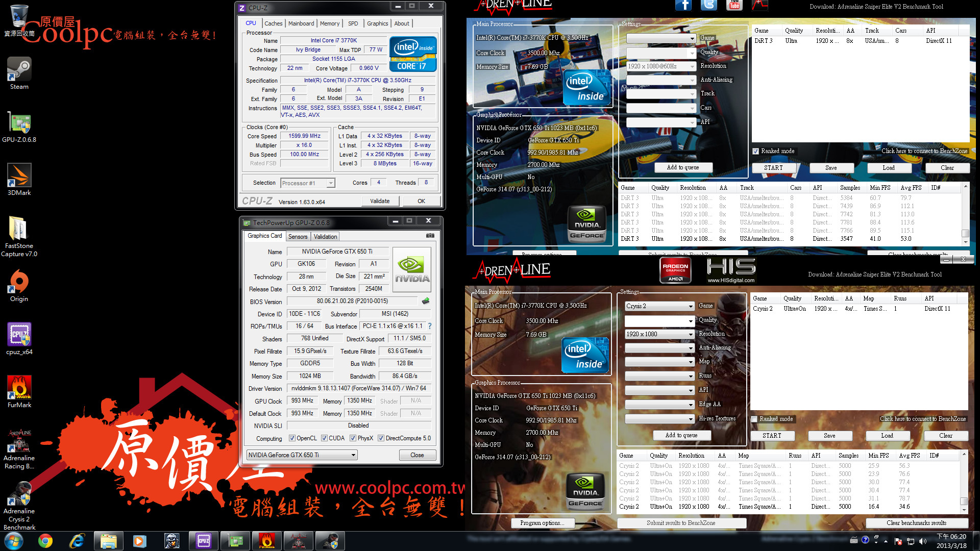This screenshot has width=980, height=551.
Task: Click the volume speaker tray icon
Action: click(x=922, y=541)
